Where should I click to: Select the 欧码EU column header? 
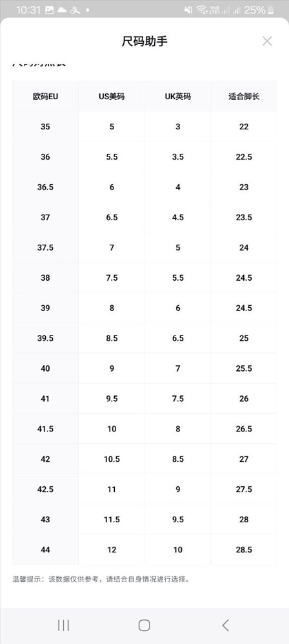(45, 97)
